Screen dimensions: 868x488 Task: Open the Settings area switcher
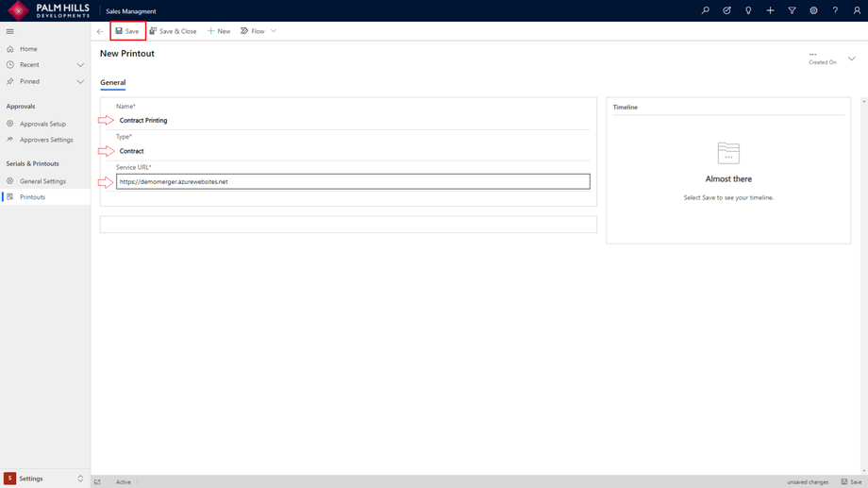(x=45, y=479)
